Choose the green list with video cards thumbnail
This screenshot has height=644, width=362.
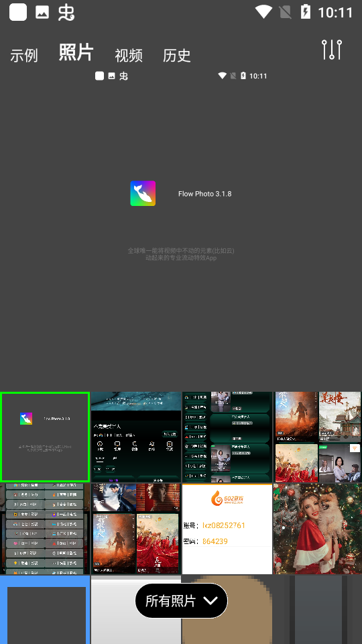coord(227,437)
